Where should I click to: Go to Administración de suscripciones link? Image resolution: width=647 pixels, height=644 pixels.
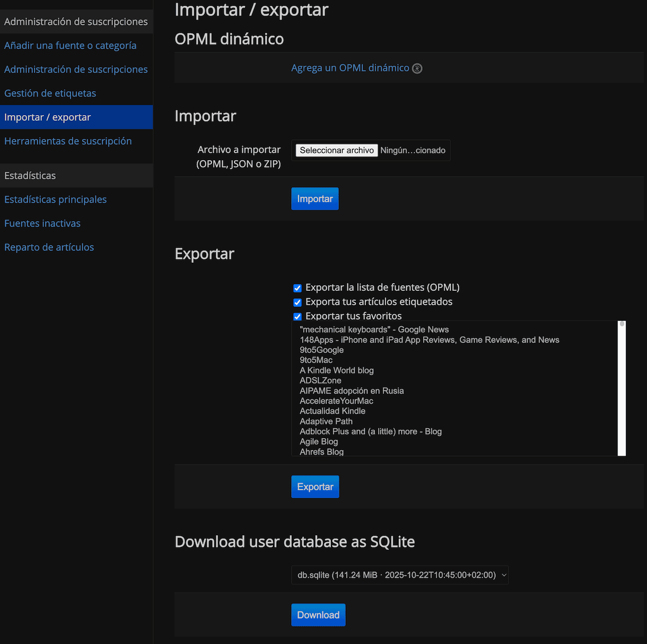coord(76,69)
